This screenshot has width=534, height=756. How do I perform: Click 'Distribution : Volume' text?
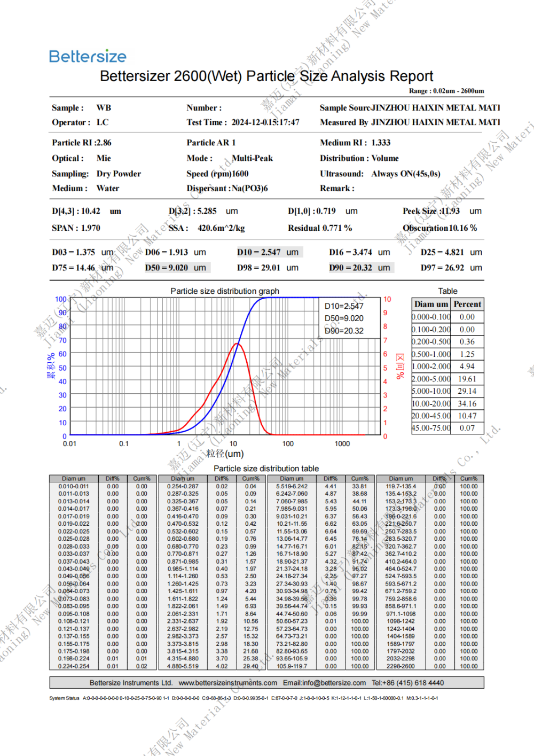(359, 158)
